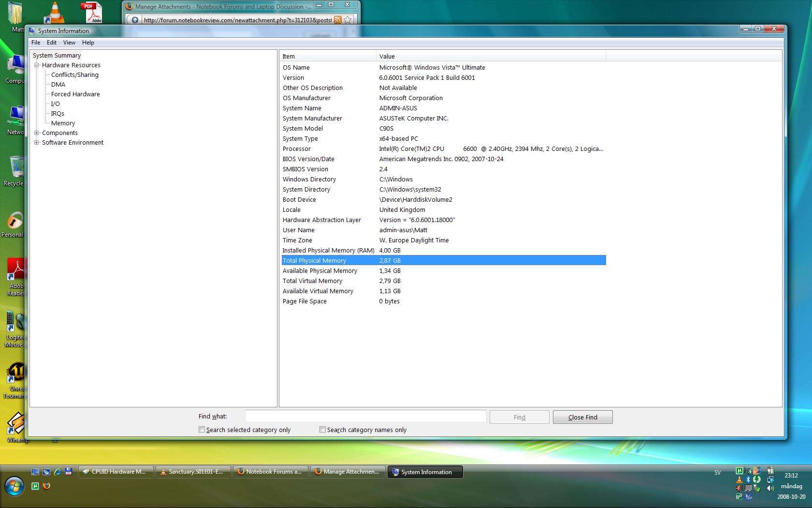This screenshot has width=812, height=508.
Task: Launch Firefox from quick launch bar
Action: pyautogui.click(x=46, y=486)
